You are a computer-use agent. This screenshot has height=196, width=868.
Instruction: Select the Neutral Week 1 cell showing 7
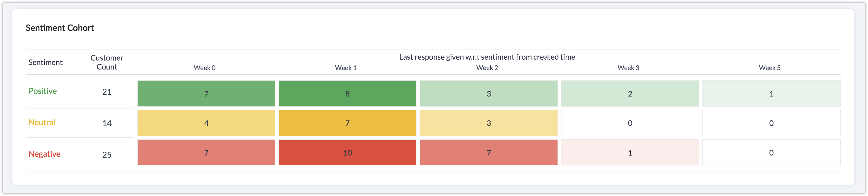click(x=347, y=123)
